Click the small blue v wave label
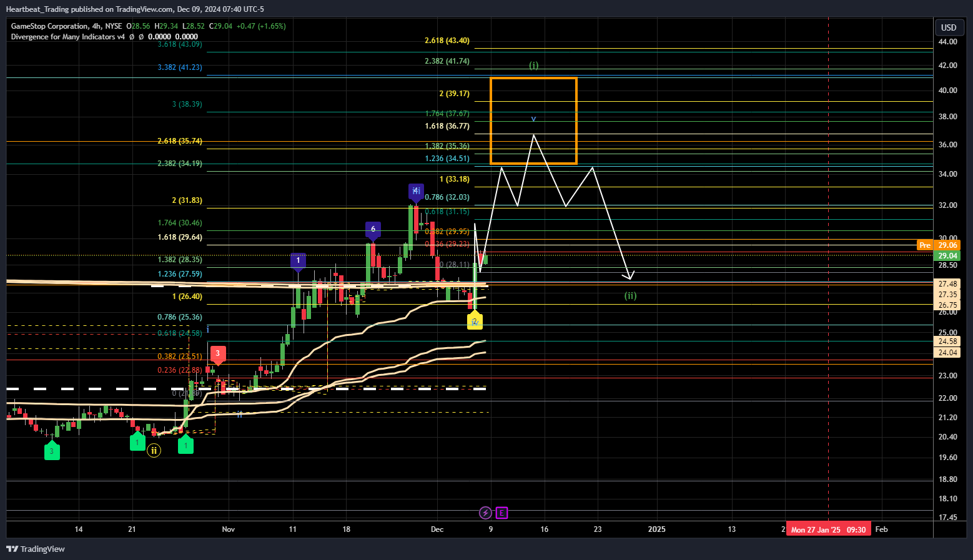The image size is (973, 560). tap(533, 119)
